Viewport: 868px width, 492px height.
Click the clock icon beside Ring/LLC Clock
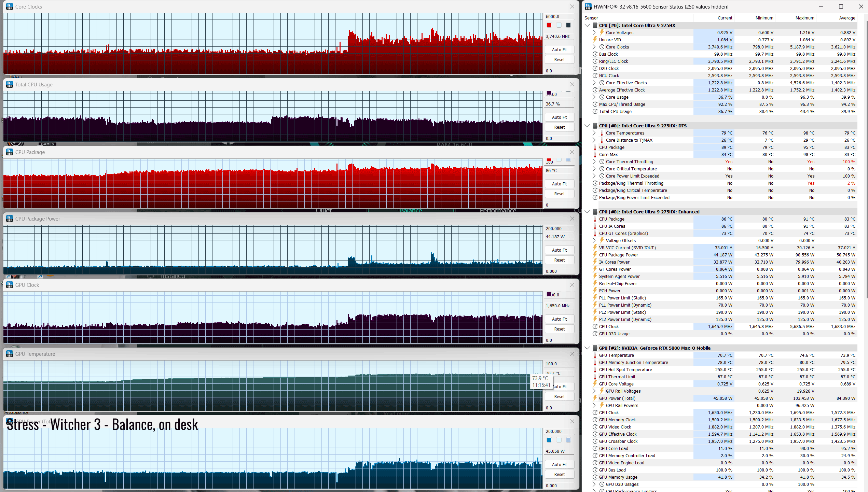595,61
